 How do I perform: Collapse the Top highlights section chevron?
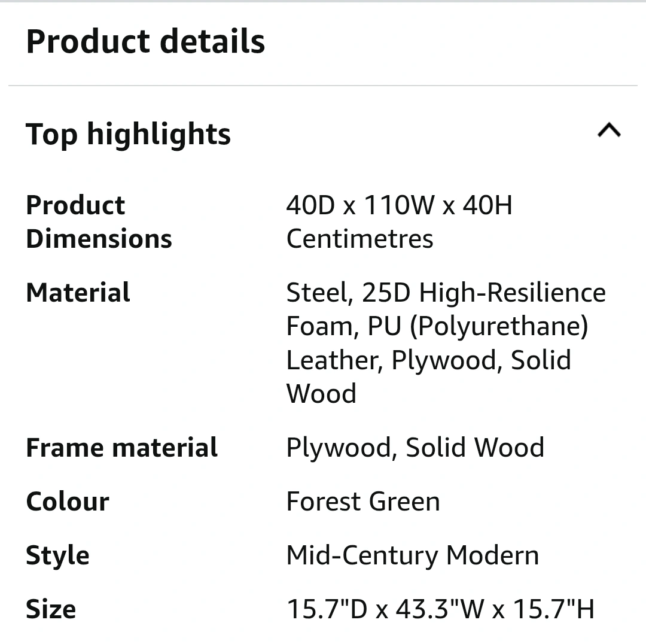pos(609,130)
